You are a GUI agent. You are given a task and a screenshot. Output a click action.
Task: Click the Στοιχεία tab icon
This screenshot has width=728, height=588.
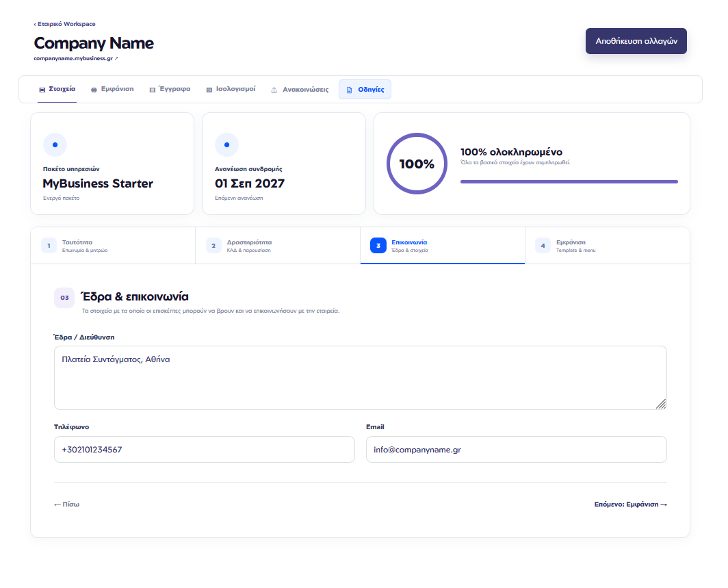point(42,90)
